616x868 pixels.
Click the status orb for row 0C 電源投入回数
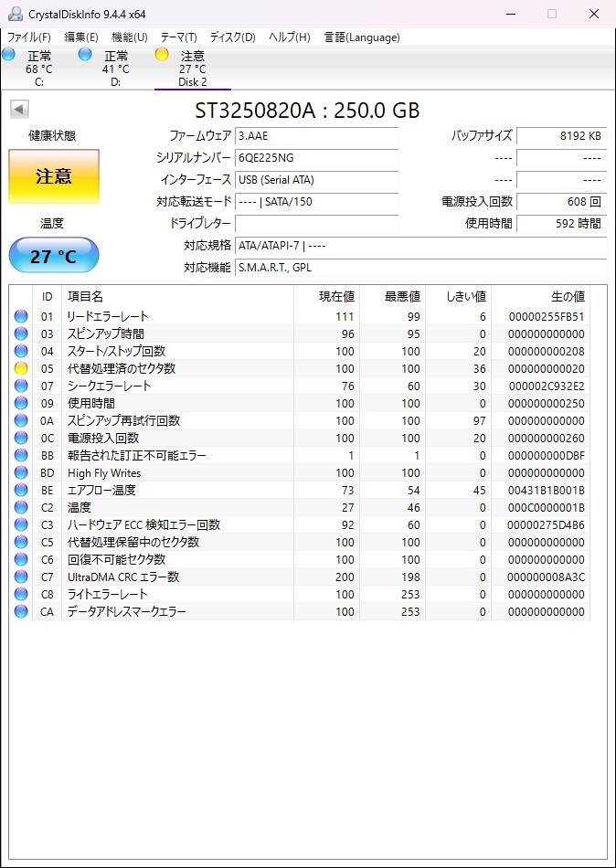(x=21, y=439)
